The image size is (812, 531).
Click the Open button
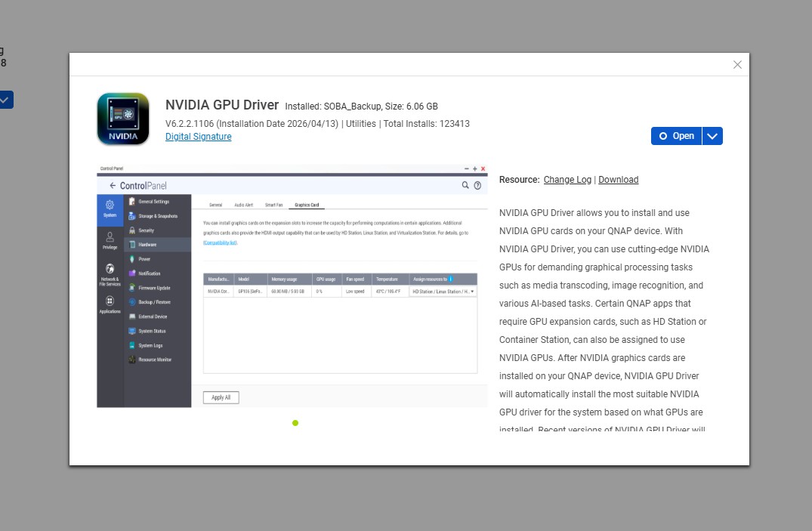pyautogui.click(x=676, y=136)
